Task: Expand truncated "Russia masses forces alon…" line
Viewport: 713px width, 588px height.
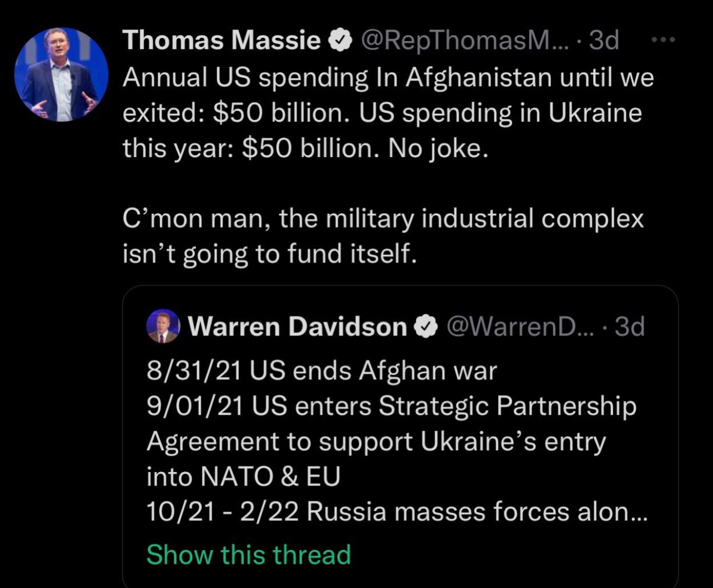Action: [396, 512]
